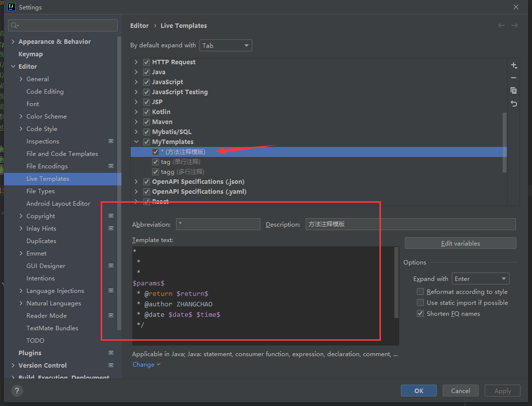The image size is (532, 406).
Task: Click the search magnifier icon in settings
Action: click(x=14, y=25)
